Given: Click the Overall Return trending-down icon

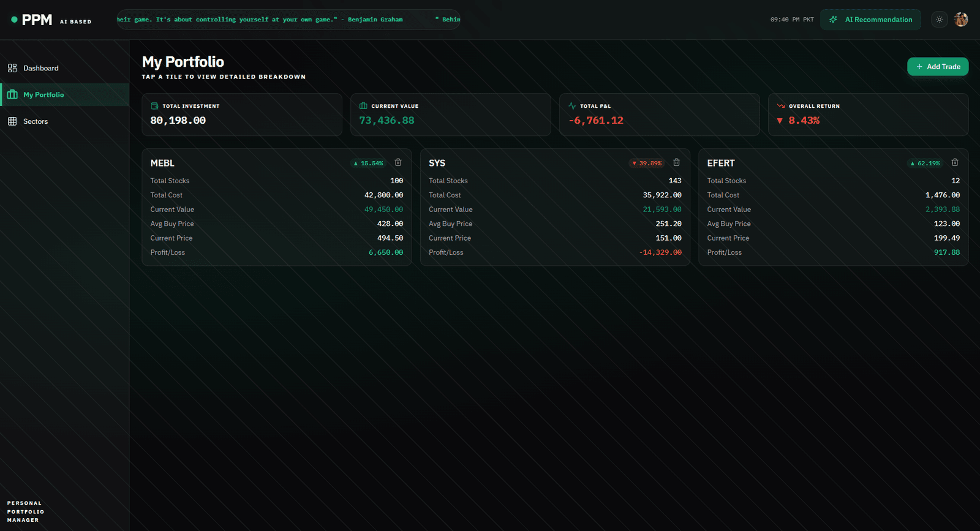Looking at the screenshot, I should [781, 106].
